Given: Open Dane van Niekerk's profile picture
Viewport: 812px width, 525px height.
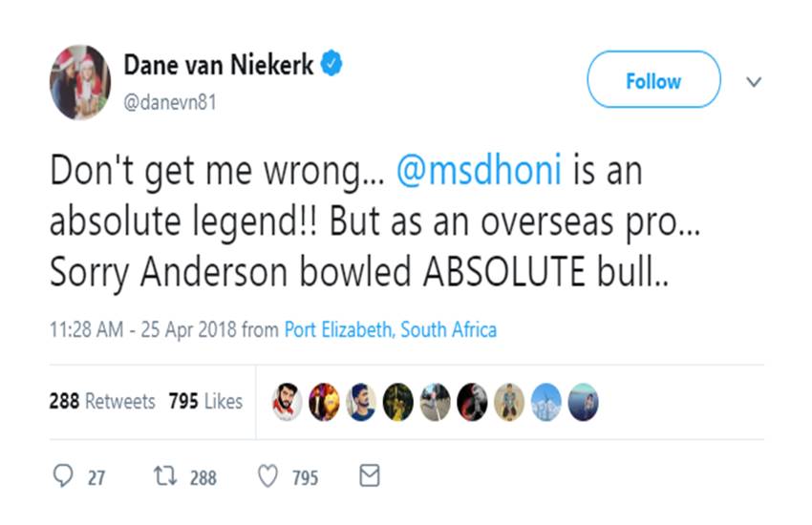Looking at the screenshot, I should [x=80, y=81].
